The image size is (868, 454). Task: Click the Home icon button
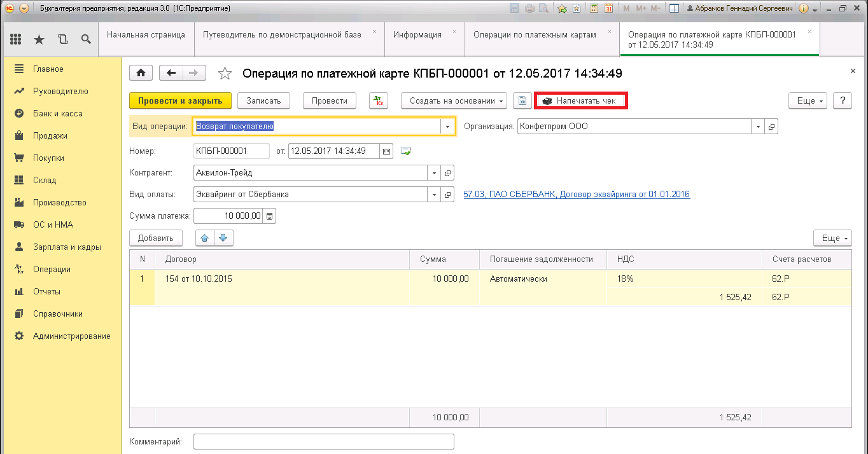(x=141, y=73)
